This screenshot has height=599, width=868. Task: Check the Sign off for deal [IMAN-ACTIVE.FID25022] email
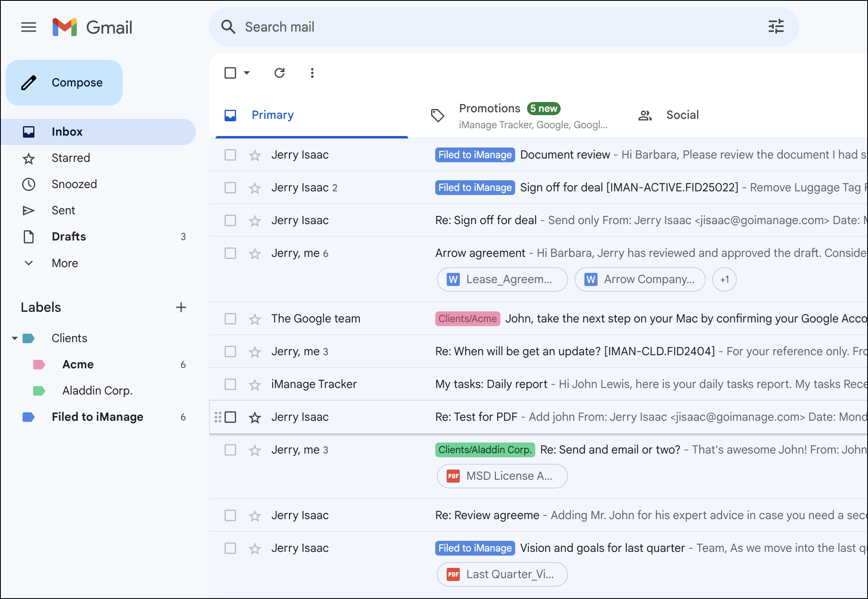[230, 188]
